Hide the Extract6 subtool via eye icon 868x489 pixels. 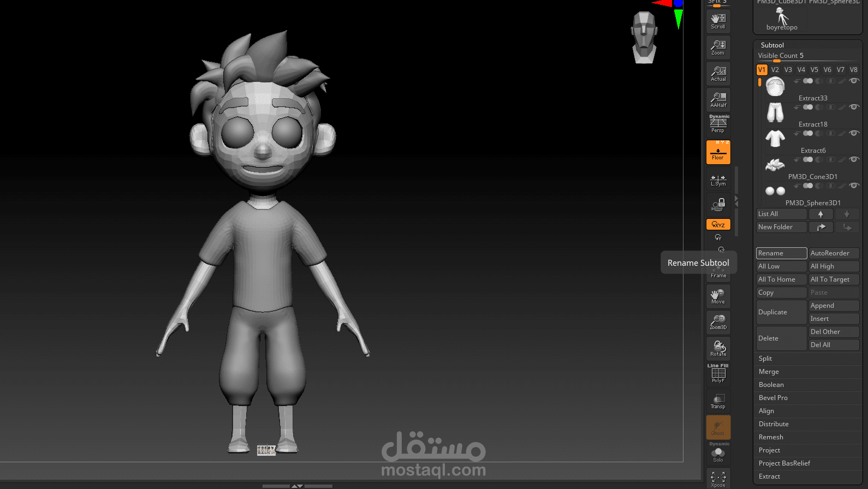tap(854, 133)
